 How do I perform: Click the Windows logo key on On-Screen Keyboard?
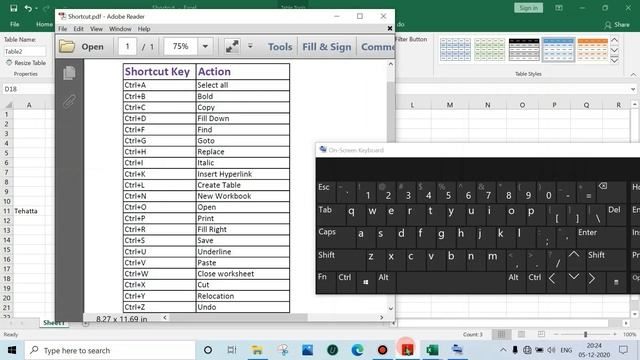tap(366, 282)
